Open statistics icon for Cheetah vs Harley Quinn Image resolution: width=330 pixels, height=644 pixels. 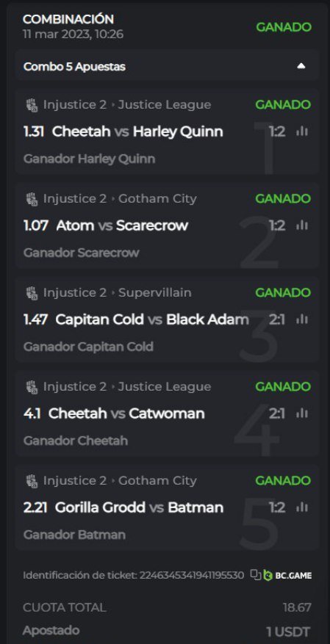coord(302,131)
